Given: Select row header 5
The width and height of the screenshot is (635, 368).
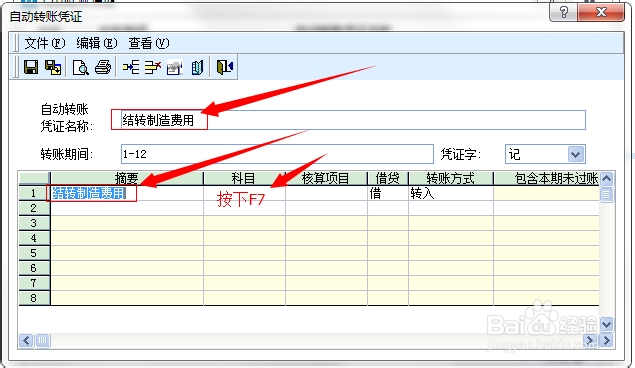Looking at the screenshot, I should (34, 253).
